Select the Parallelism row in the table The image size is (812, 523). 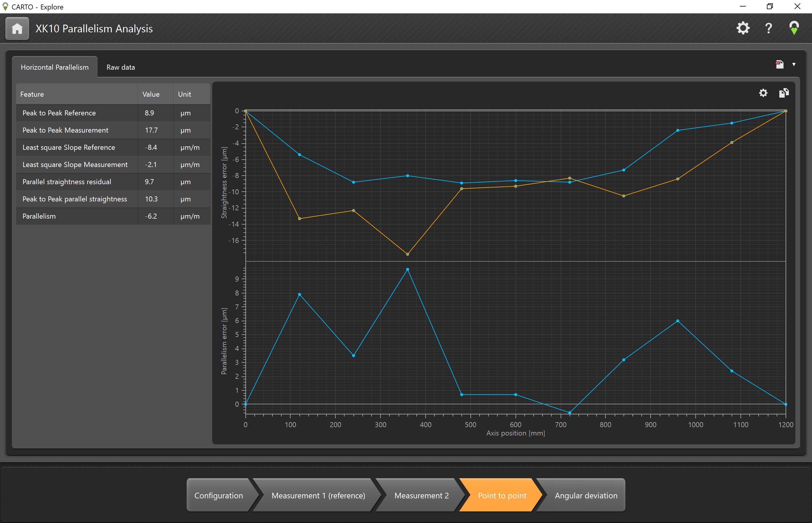(x=77, y=216)
